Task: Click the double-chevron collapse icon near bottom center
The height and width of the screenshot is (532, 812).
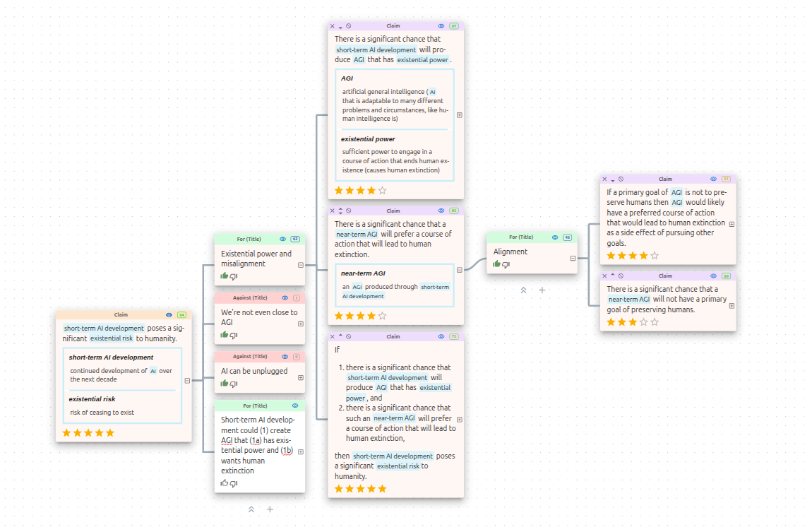Action: (x=251, y=509)
